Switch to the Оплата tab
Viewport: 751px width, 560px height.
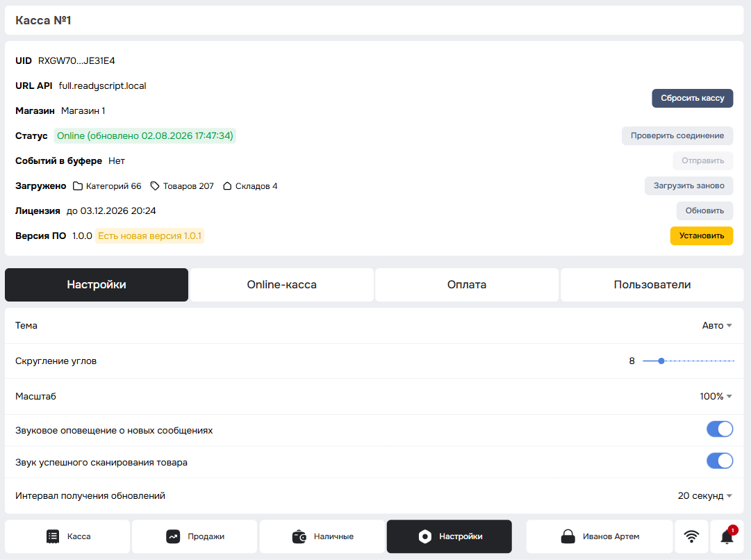(467, 285)
